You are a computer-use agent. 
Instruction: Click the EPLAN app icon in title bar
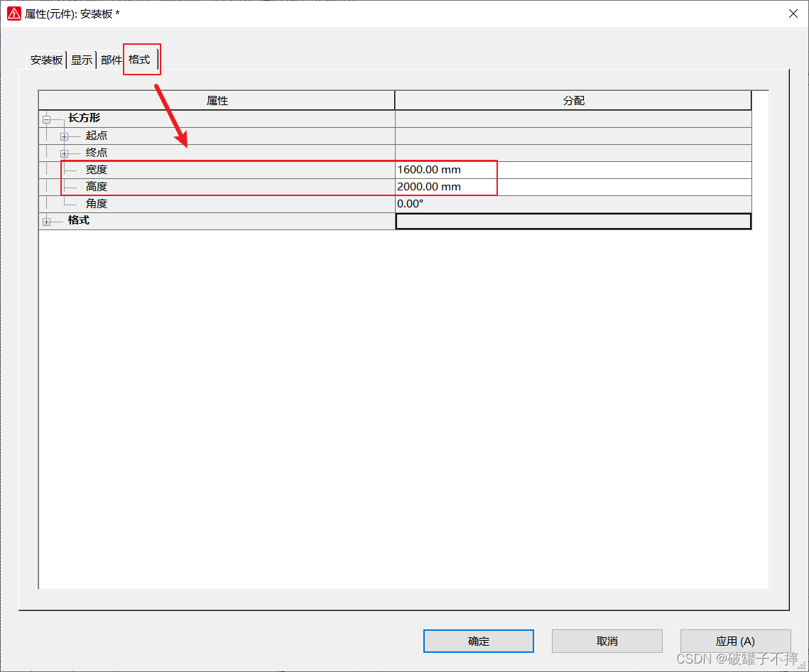[x=13, y=13]
